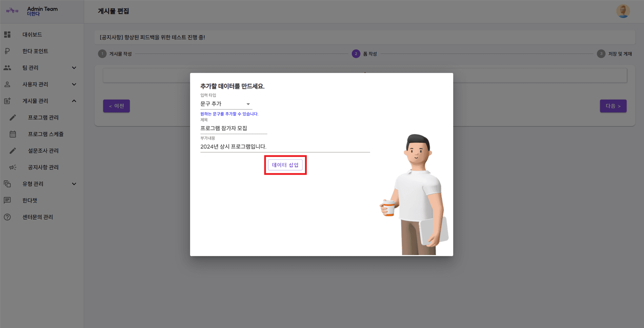Open 한다 포인트 menu
Viewport: 644px width, 328px height.
[35, 51]
